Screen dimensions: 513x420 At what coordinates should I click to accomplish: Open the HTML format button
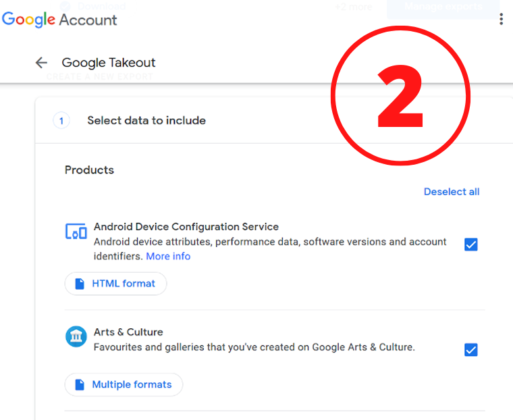coord(115,284)
